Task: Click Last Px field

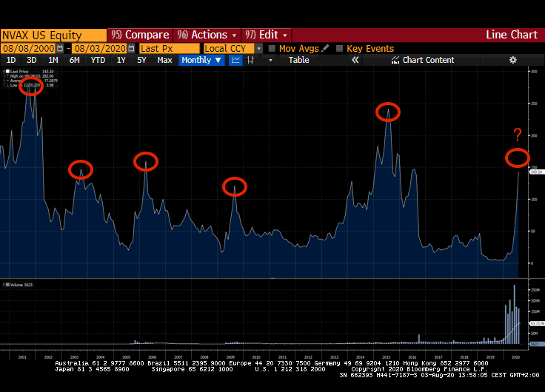Action: pos(170,48)
